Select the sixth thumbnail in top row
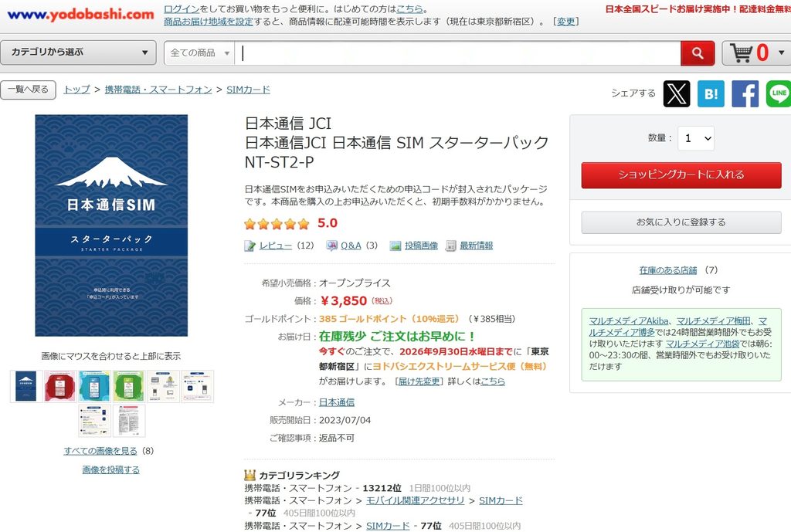This screenshot has height=532, width=791. pos(197,386)
